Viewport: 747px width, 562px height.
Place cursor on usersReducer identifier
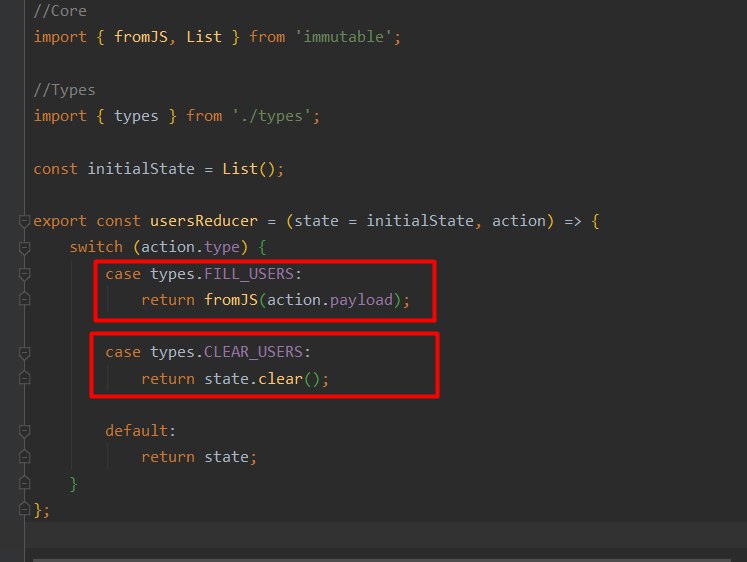204,221
